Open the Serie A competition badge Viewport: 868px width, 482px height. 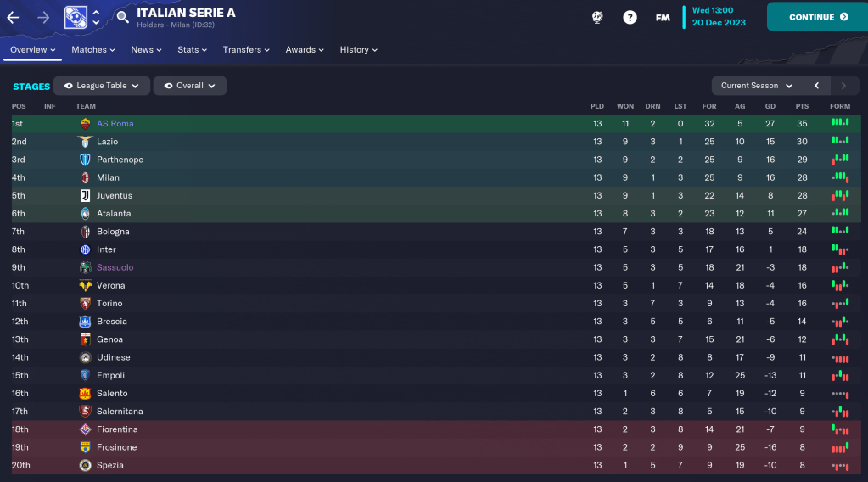coord(76,17)
